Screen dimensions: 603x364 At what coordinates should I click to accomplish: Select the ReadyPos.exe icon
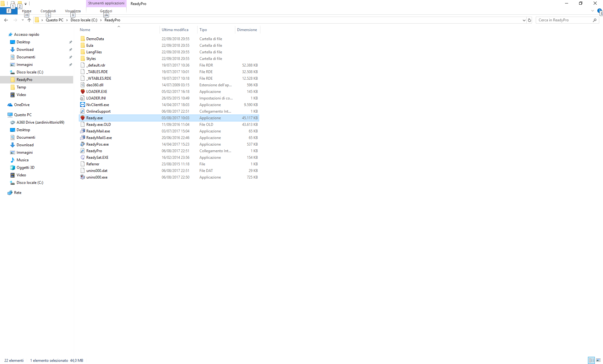(x=83, y=144)
